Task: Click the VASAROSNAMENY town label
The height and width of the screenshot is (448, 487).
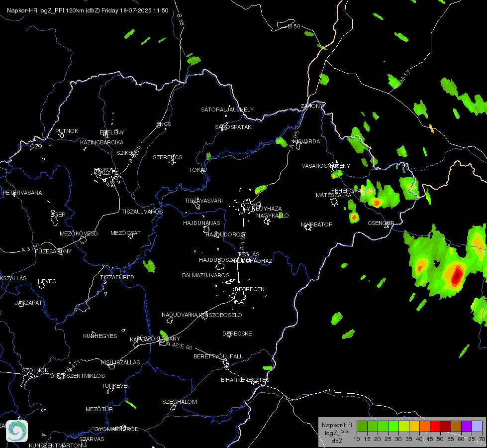Action: click(326, 166)
